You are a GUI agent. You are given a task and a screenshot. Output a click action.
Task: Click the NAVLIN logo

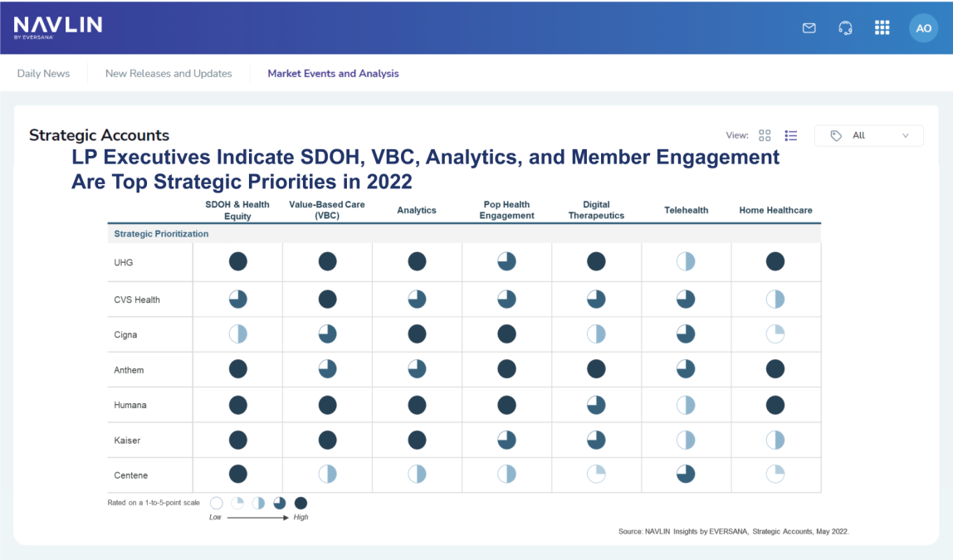[58, 27]
